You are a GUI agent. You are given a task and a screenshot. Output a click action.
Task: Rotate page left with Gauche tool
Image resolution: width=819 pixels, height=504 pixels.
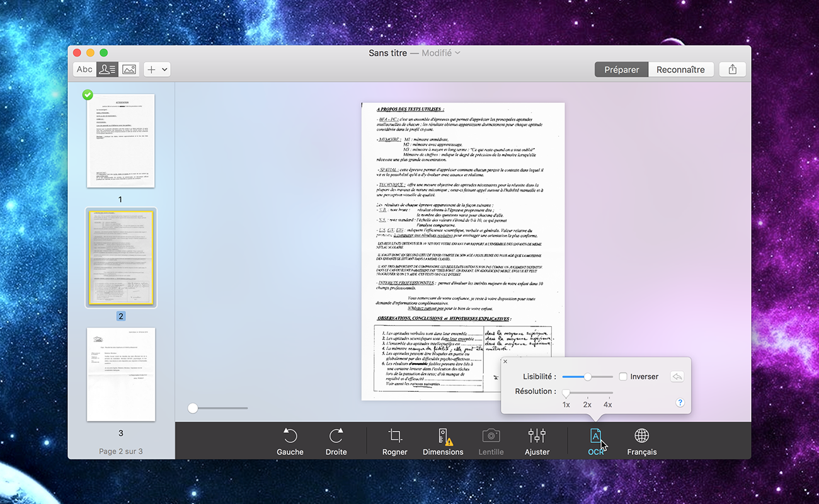coord(290,442)
